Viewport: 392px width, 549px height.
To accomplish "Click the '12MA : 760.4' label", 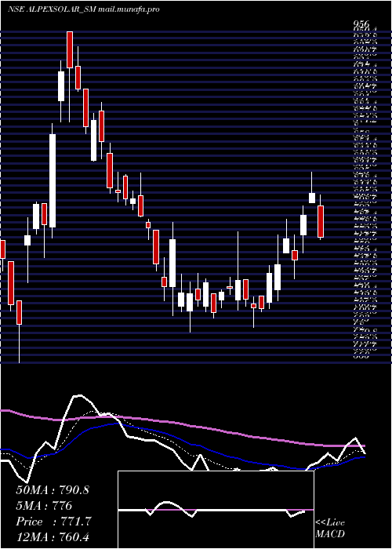I will pyautogui.click(x=53, y=537).
